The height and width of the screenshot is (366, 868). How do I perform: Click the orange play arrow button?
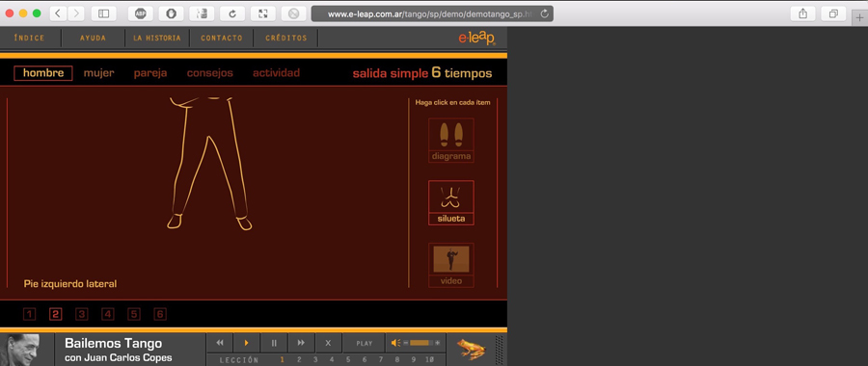click(246, 343)
